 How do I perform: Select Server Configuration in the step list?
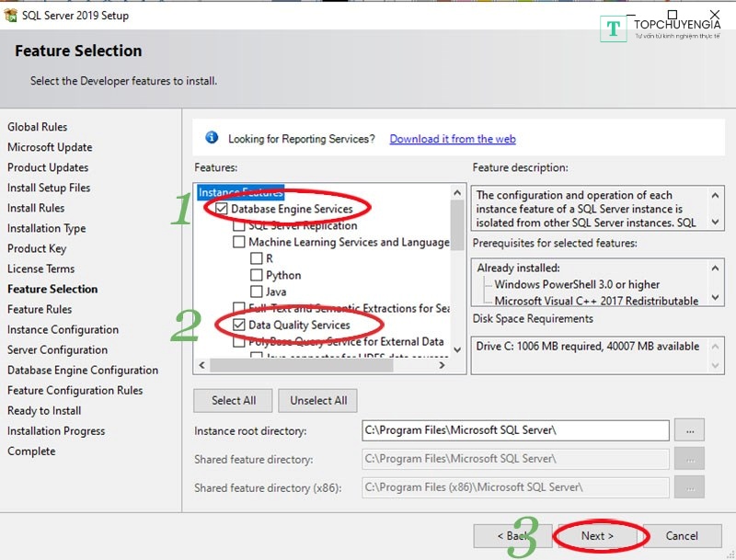pyautogui.click(x=57, y=349)
